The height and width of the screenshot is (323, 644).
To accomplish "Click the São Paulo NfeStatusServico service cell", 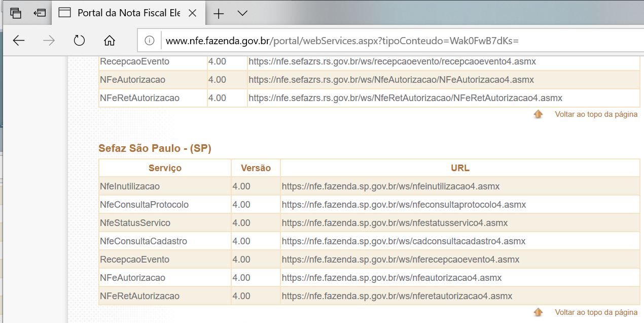I will tap(135, 223).
